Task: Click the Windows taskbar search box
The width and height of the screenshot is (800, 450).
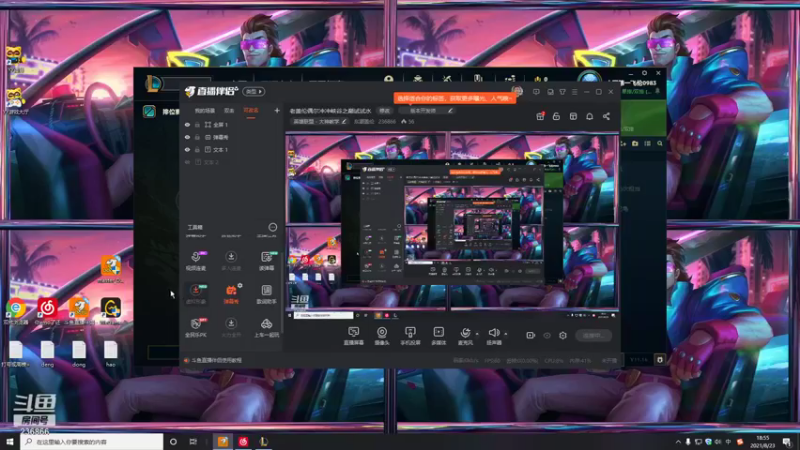Action: pos(92,441)
